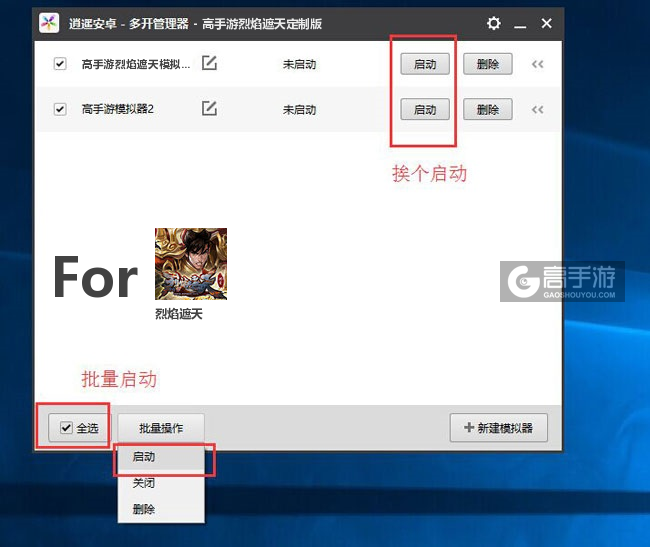Minimize the 多开管理器 window
This screenshot has height=547, width=650.
[x=520, y=26]
